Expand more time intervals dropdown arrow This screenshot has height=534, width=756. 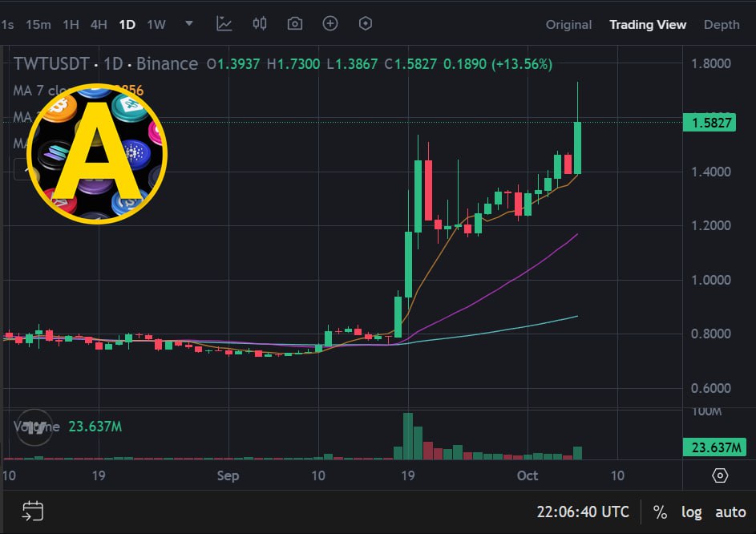pos(189,23)
